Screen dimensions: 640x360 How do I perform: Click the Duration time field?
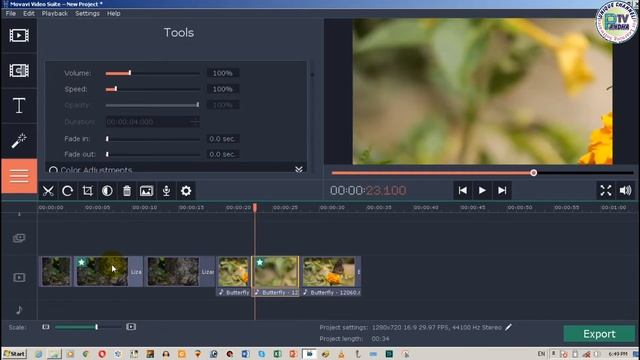153,122
